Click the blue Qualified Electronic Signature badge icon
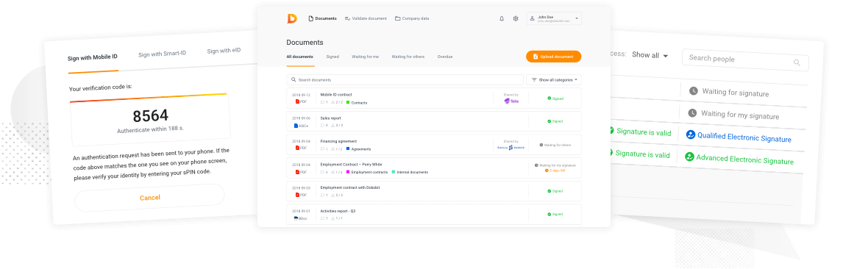The image size is (868, 269). pyautogui.click(x=690, y=134)
